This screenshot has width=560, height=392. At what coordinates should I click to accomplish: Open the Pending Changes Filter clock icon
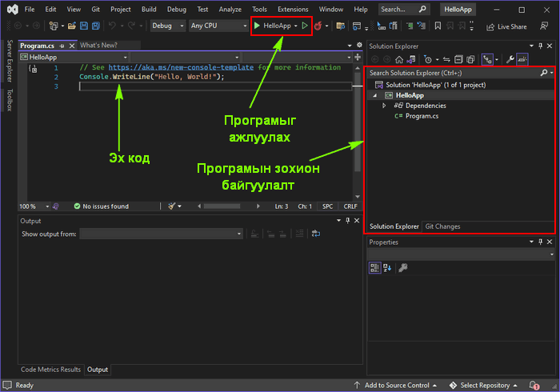pyautogui.click(x=427, y=59)
